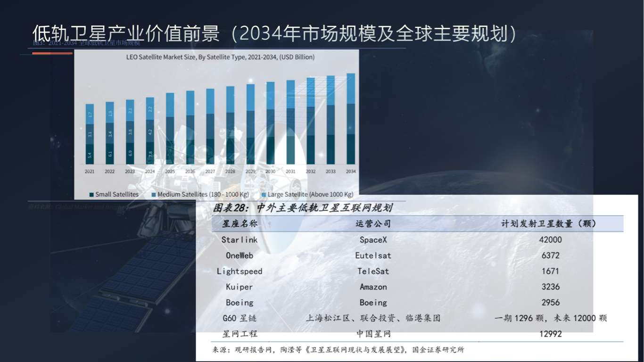Click the '上海松江区、联合投资、临港集团' cell
The image size is (644, 362).
pyautogui.click(x=373, y=318)
